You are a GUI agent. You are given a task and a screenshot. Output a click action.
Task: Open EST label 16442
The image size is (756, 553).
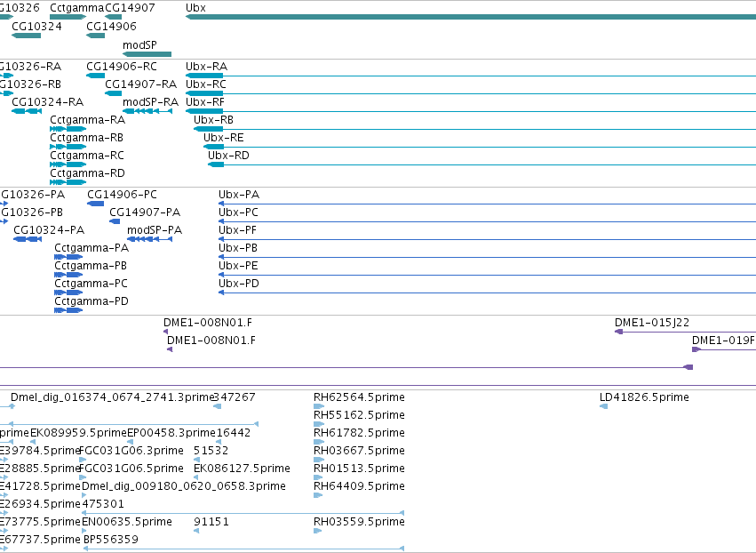click(234, 433)
